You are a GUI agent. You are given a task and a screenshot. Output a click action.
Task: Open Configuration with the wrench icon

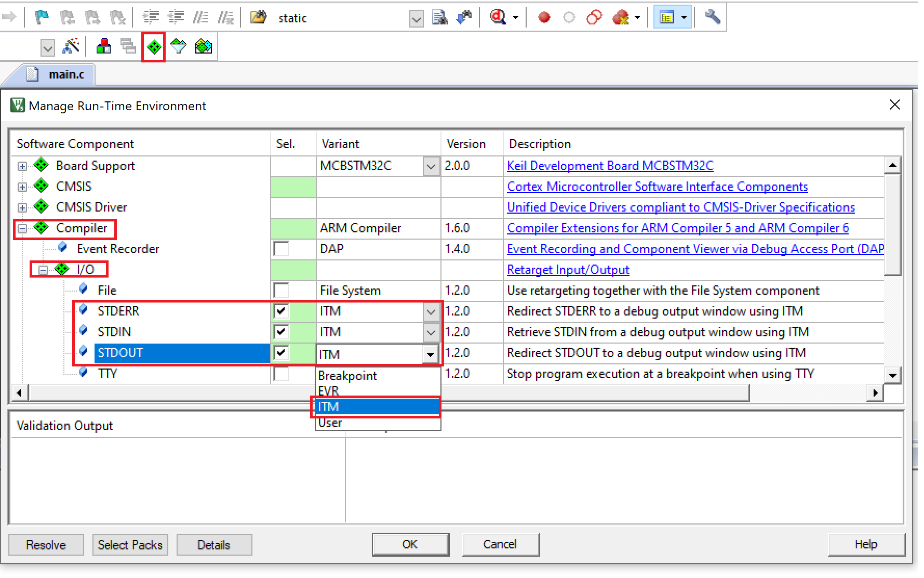point(713,17)
